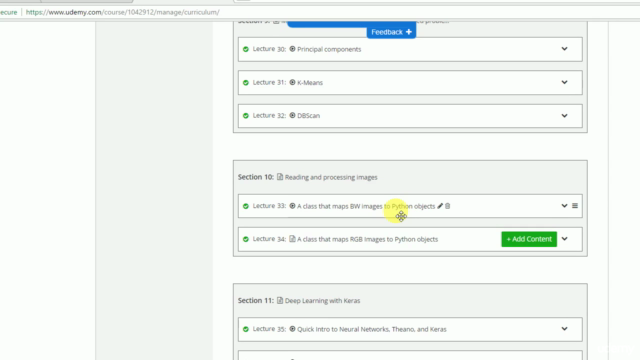Click the Lecture 31: label
640x360 pixels.
point(269,82)
